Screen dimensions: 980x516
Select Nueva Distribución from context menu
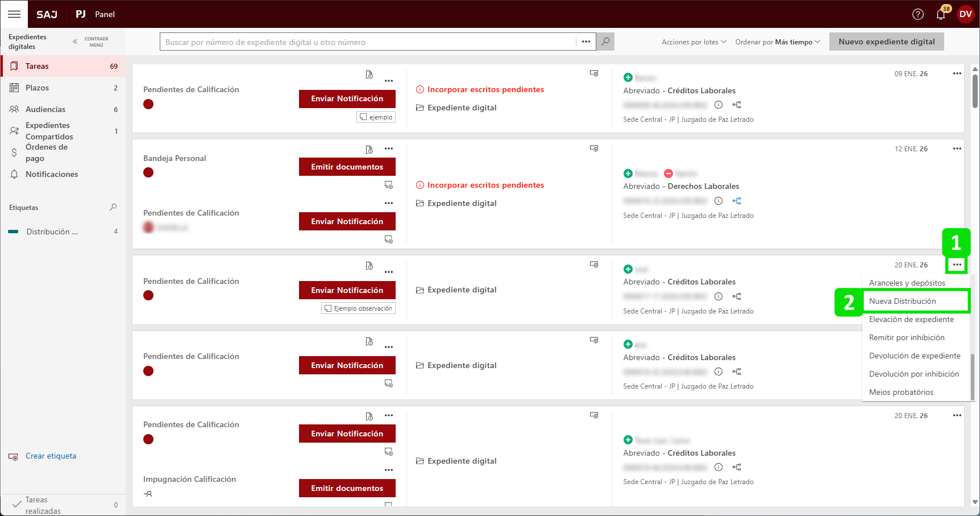(x=902, y=301)
